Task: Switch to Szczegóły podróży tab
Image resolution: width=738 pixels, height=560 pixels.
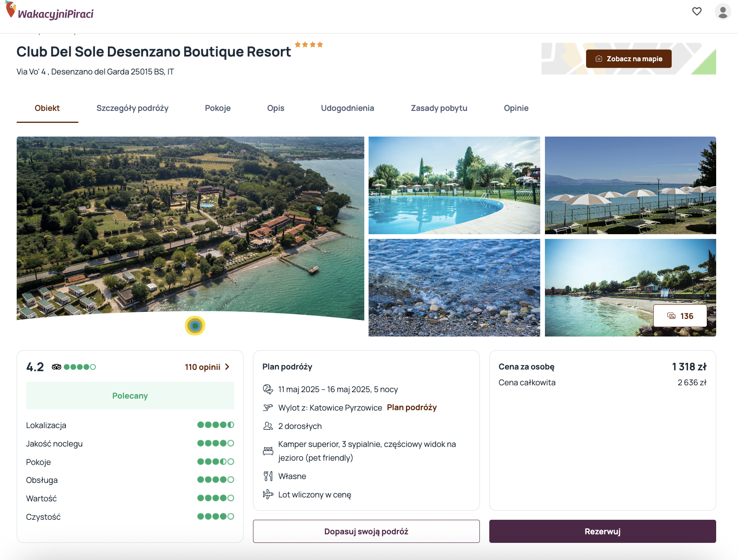Action: [x=132, y=108]
